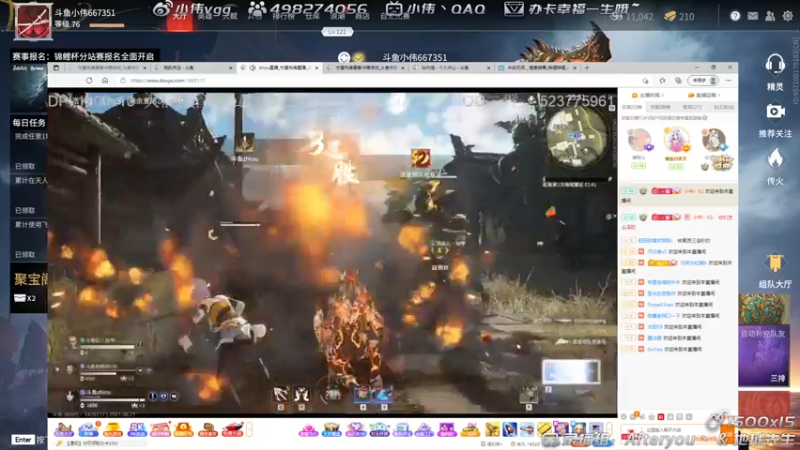Switch to the 贡献周榜 ranking tab
This screenshot has width=800, height=450.
pos(660,107)
